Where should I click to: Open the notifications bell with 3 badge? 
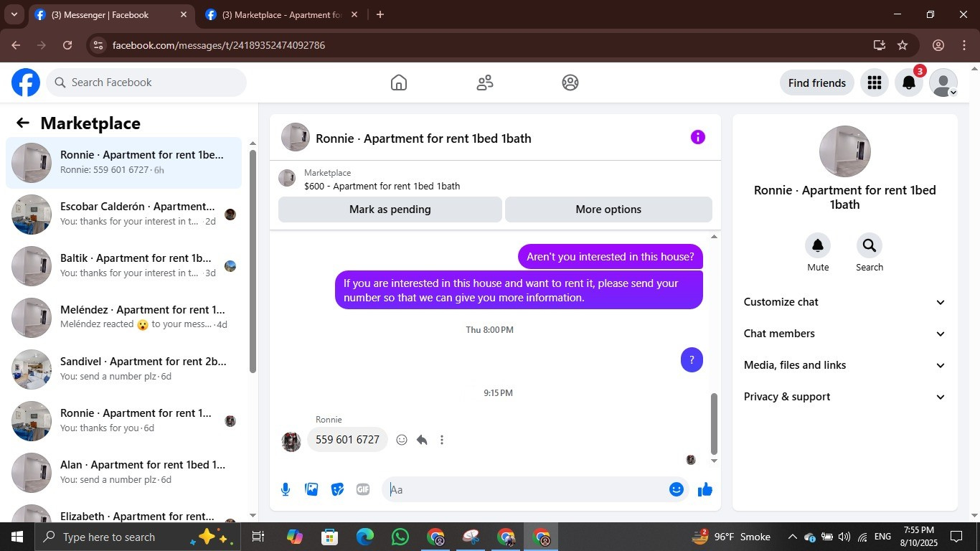[x=909, y=83]
